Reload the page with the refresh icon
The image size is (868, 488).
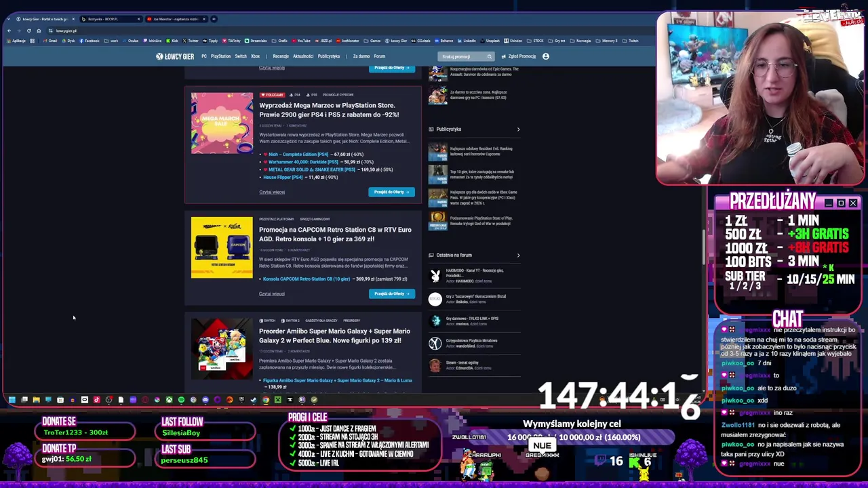tap(28, 30)
